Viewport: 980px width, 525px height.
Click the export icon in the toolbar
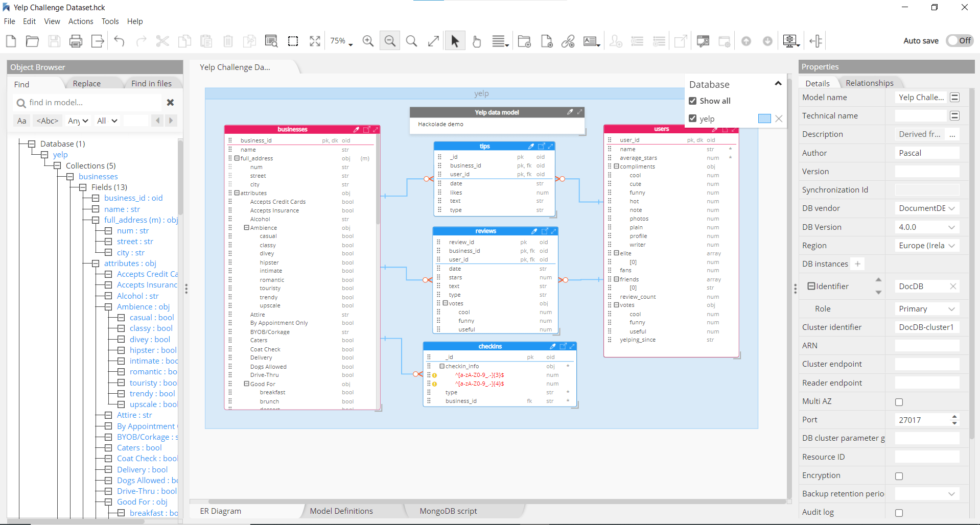[x=98, y=41]
